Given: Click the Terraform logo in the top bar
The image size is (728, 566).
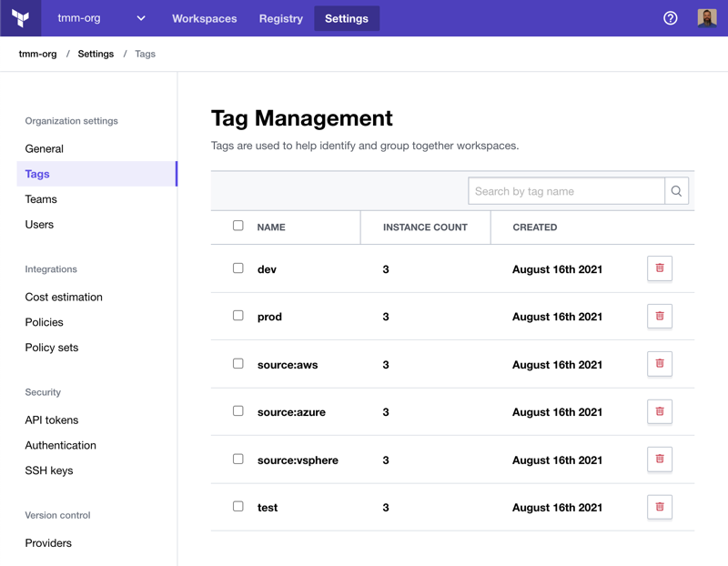Looking at the screenshot, I should [x=20, y=18].
